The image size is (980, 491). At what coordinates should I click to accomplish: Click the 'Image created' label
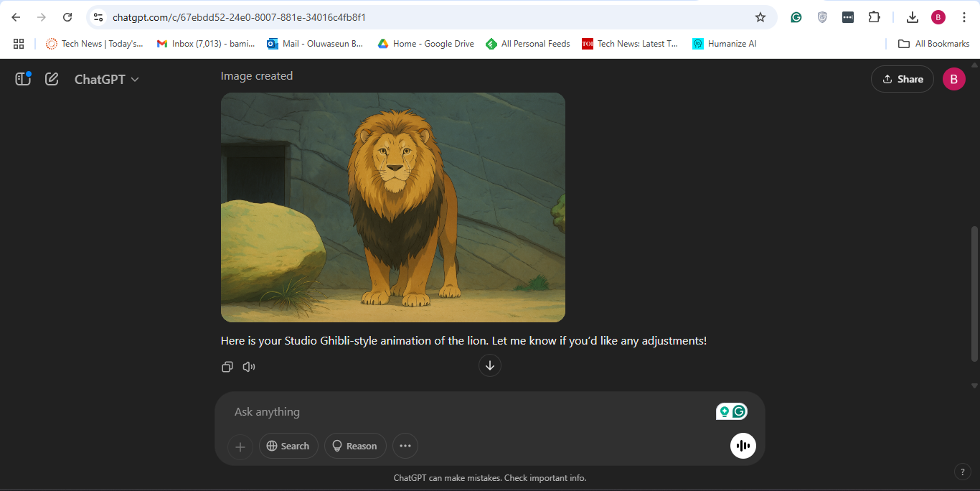(257, 76)
